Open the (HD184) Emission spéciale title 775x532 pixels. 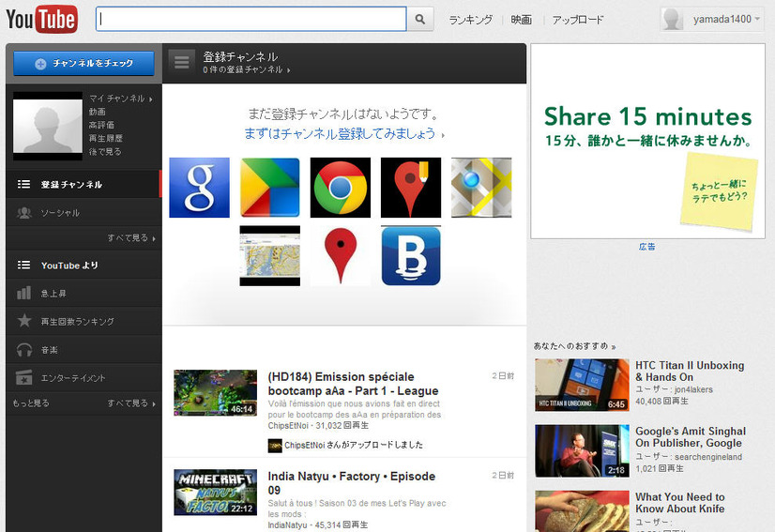coord(353,384)
